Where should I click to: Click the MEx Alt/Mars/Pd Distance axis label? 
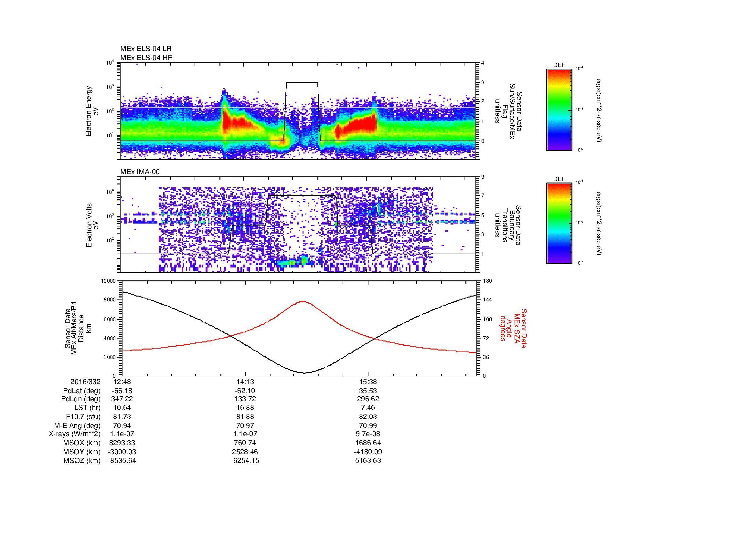click(78, 328)
